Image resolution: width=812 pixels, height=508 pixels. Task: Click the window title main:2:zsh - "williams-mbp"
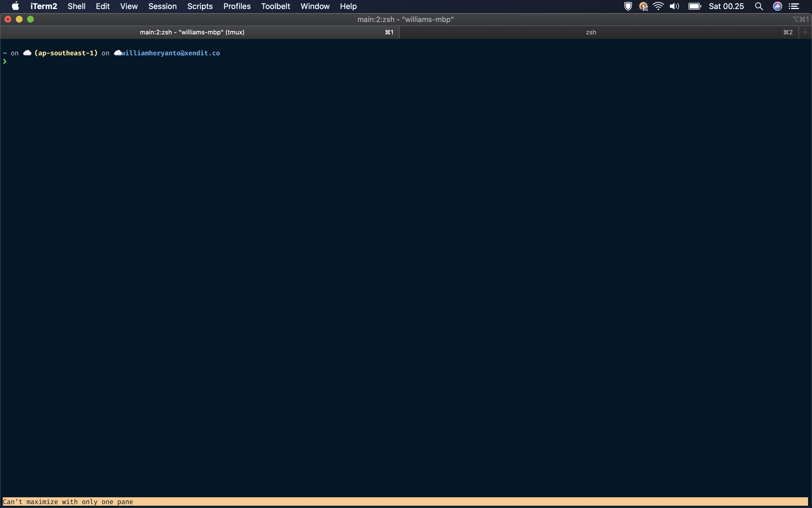pyautogui.click(x=405, y=19)
